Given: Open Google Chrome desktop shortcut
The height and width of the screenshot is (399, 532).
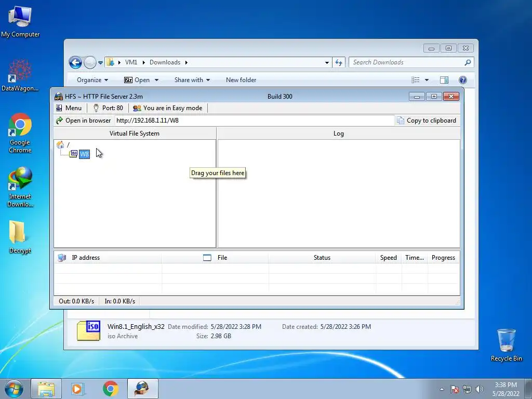Looking at the screenshot, I should 20,133.
